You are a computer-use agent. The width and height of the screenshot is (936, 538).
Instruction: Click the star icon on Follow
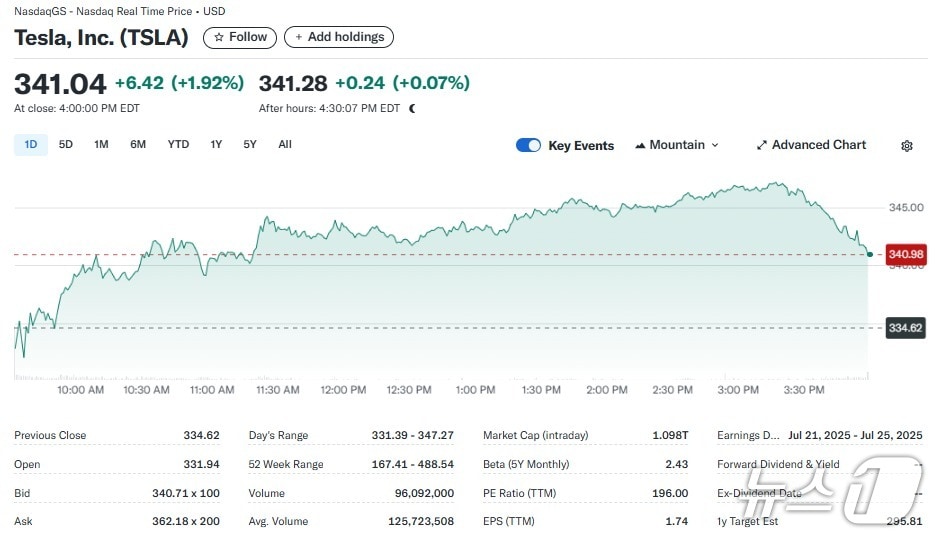[219, 37]
